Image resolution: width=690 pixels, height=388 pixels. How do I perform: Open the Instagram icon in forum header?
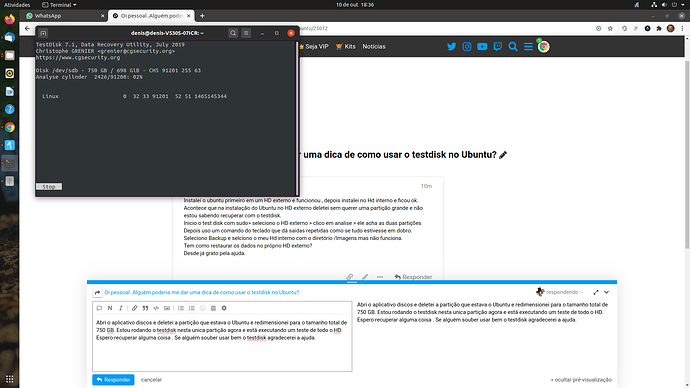(467, 47)
